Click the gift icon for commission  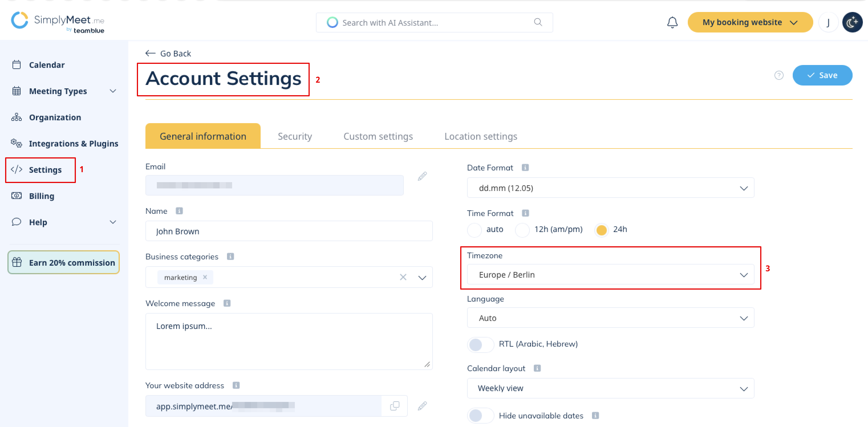[x=17, y=262]
